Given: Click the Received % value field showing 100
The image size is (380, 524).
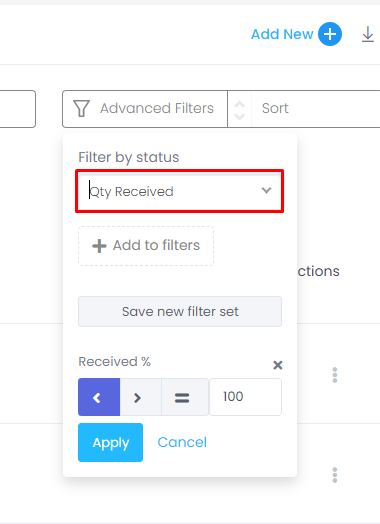Looking at the screenshot, I should click(245, 397).
